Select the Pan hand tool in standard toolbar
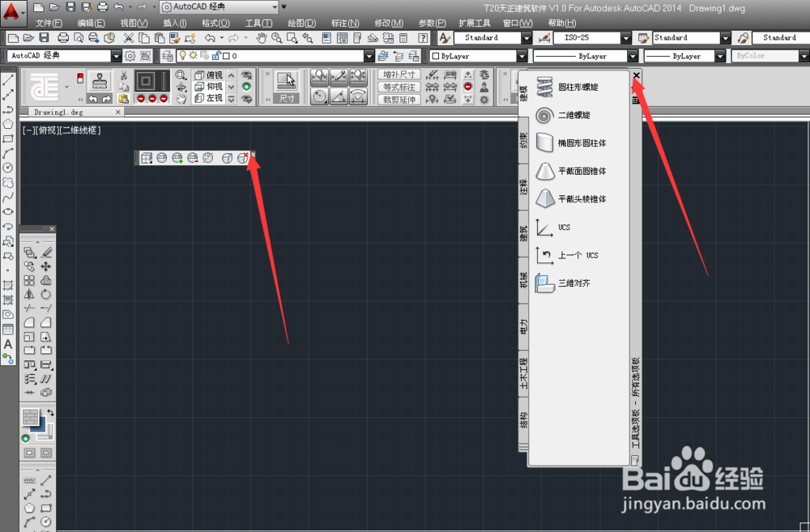 coord(262,38)
